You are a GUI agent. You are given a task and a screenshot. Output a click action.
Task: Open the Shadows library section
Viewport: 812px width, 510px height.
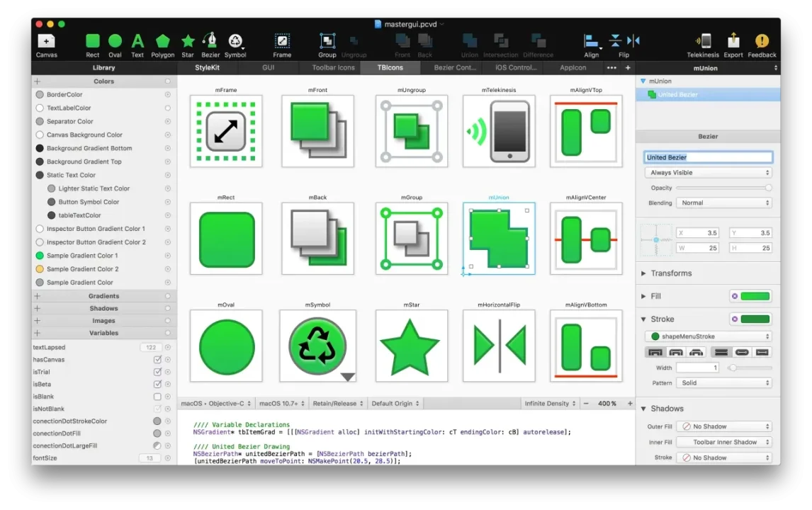pyautogui.click(x=103, y=309)
